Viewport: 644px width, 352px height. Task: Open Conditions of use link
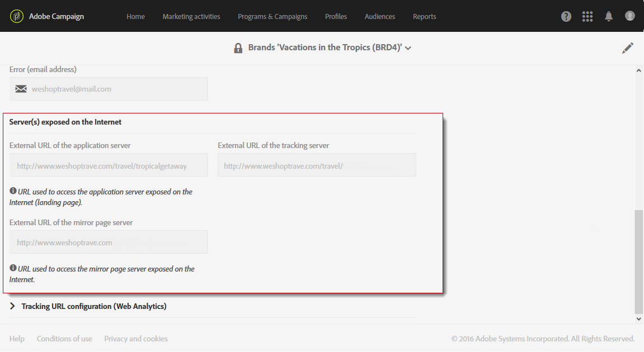tap(64, 339)
